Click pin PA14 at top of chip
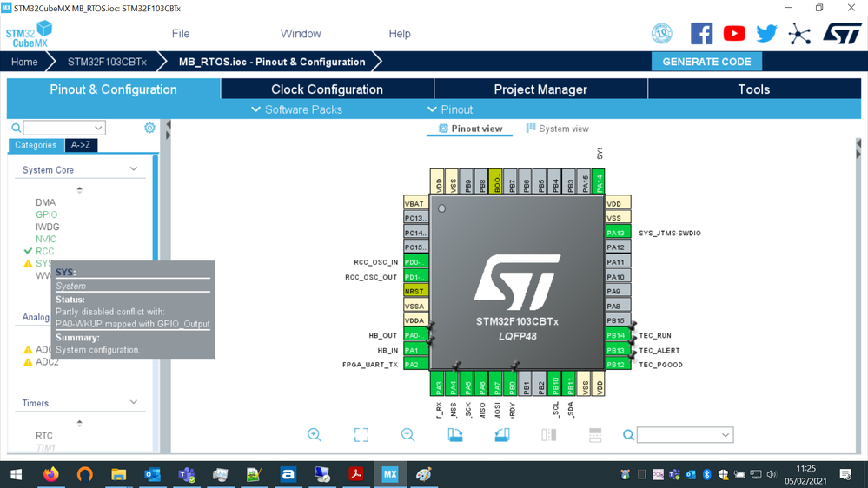The height and width of the screenshot is (488, 868). pos(598,181)
